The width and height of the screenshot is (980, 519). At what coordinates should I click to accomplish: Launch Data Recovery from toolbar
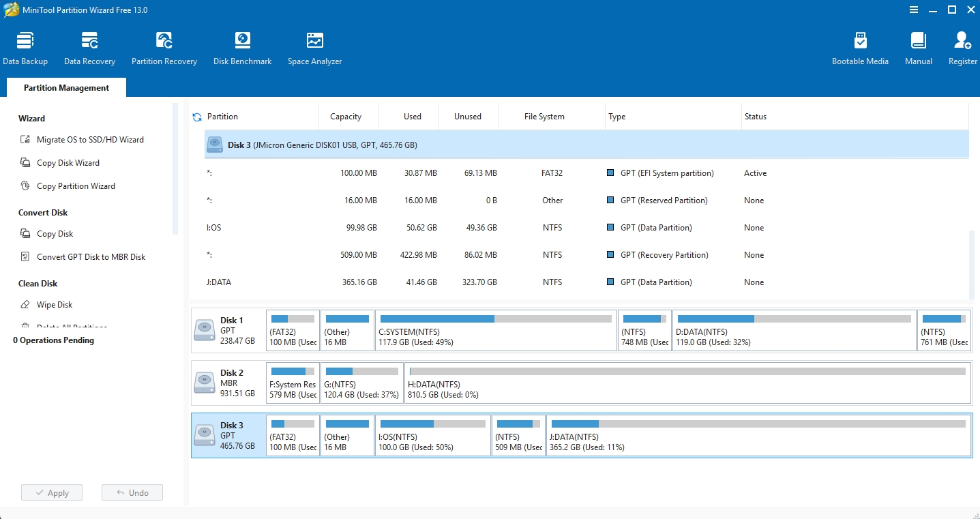89,48
